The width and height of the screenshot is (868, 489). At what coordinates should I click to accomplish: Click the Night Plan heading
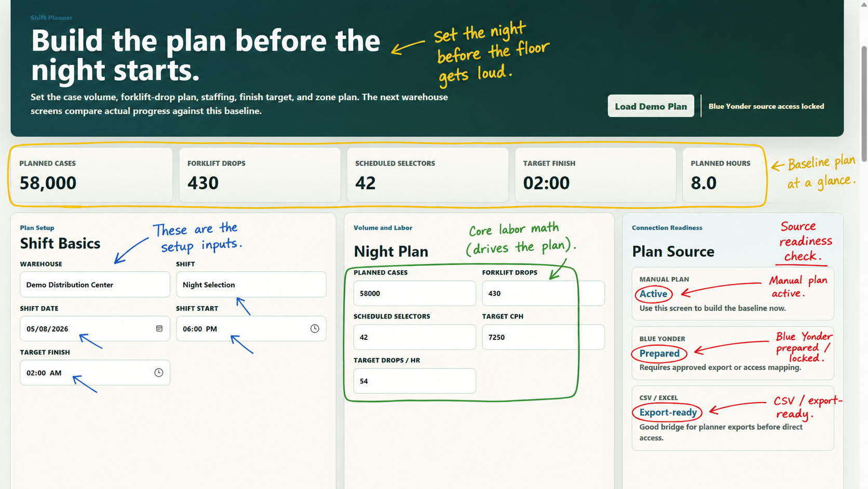pos(391,252)
